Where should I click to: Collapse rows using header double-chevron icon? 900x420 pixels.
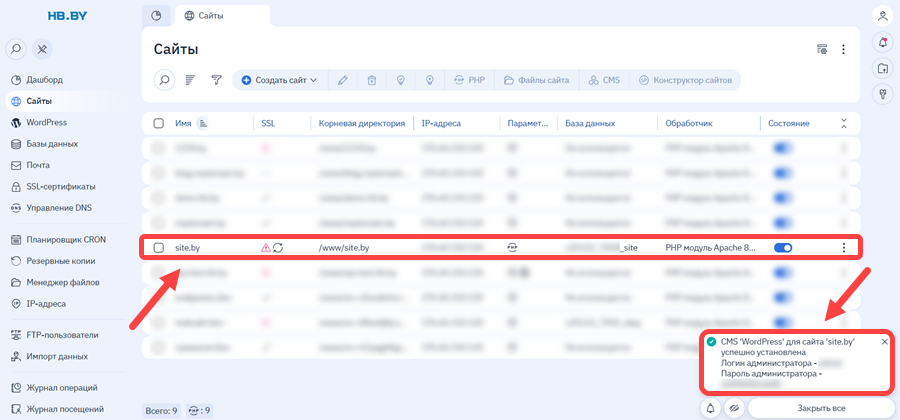point(843,123)
